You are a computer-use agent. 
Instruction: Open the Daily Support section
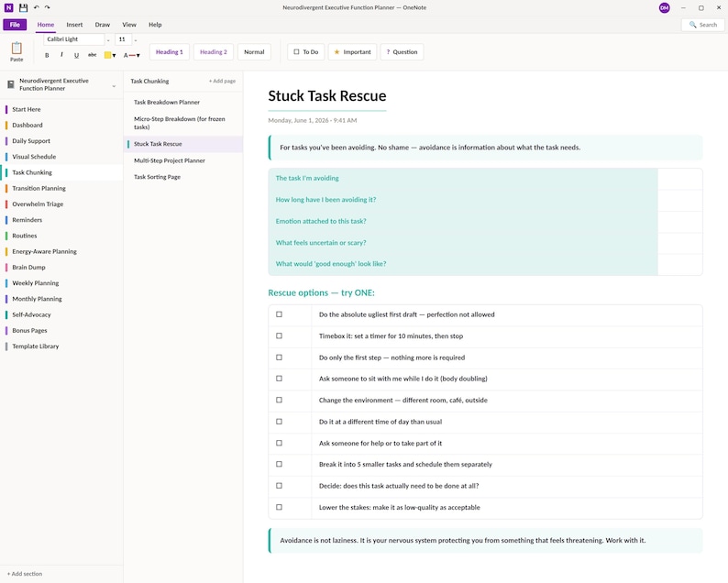coord(61,140)
